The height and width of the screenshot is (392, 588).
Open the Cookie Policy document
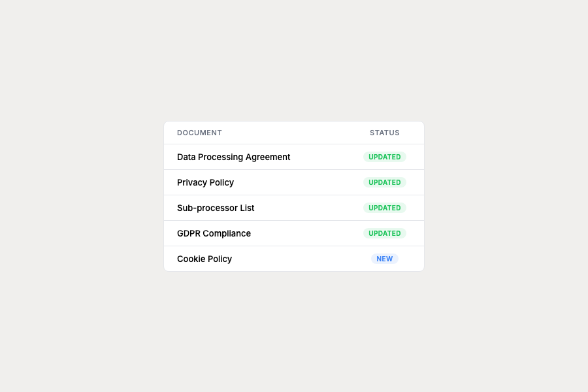coord(204,259)
